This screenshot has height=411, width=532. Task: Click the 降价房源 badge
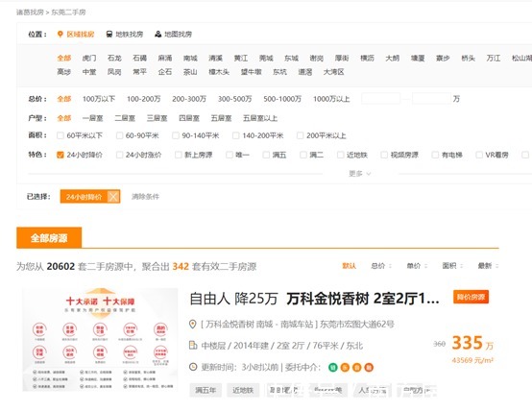471,298
